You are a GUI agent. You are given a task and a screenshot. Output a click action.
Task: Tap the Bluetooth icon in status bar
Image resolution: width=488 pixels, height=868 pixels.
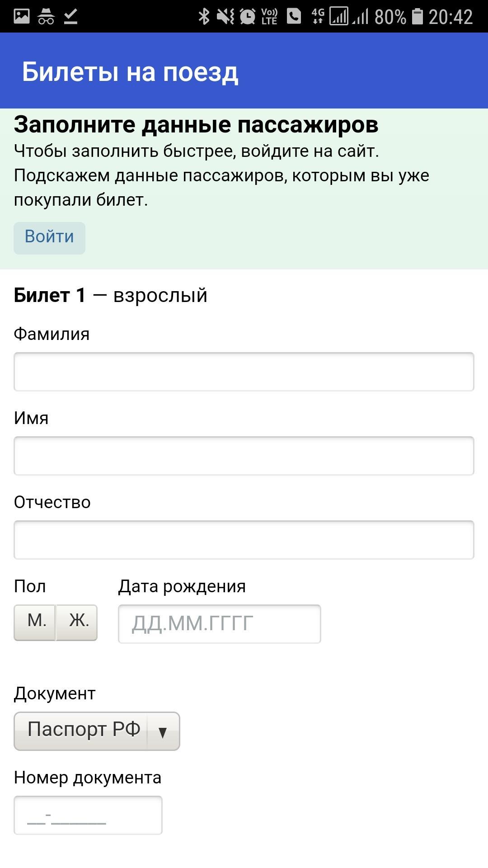pyautogui.click(x=204, y=17)
